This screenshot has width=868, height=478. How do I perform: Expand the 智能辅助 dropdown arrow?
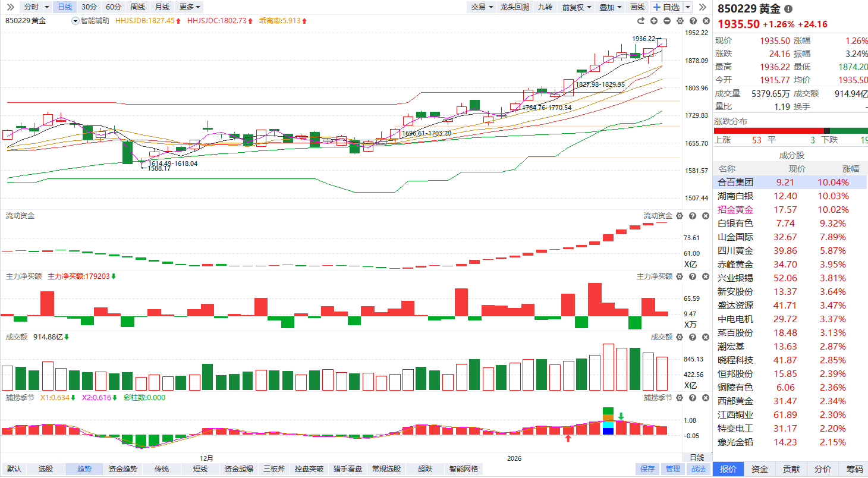tap(75, 21)
